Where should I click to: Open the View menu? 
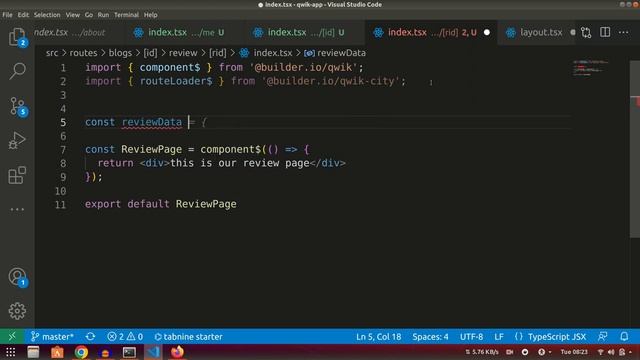click(x=73, y=15)
